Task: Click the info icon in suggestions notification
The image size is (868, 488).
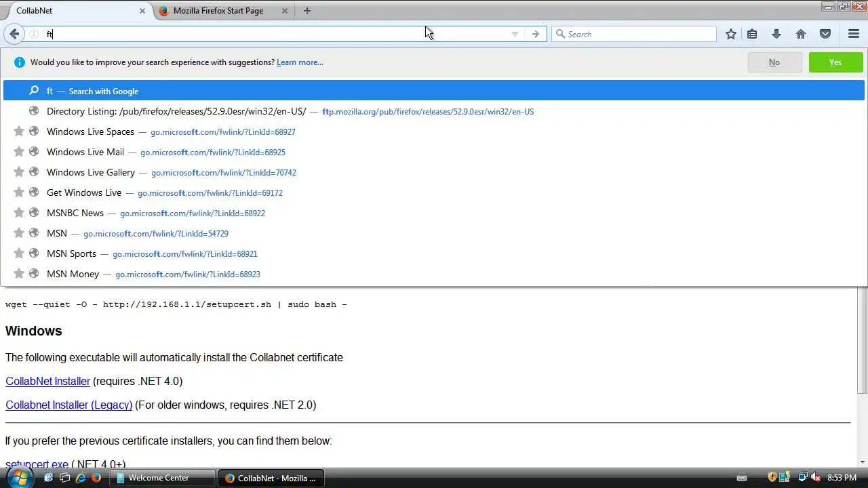Action: pyautogui.click(x=20, y=62)
